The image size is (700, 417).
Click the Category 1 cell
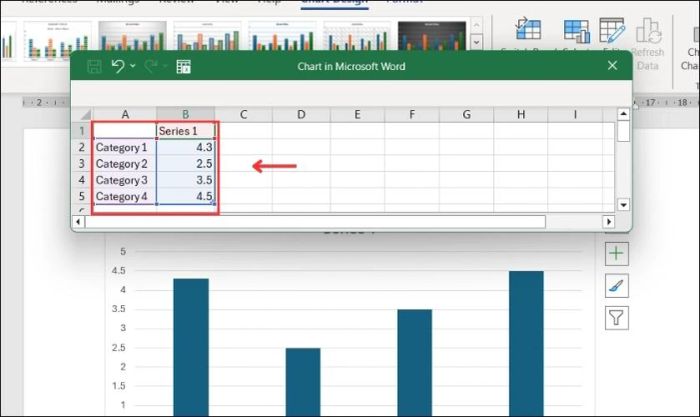point(125,147)
